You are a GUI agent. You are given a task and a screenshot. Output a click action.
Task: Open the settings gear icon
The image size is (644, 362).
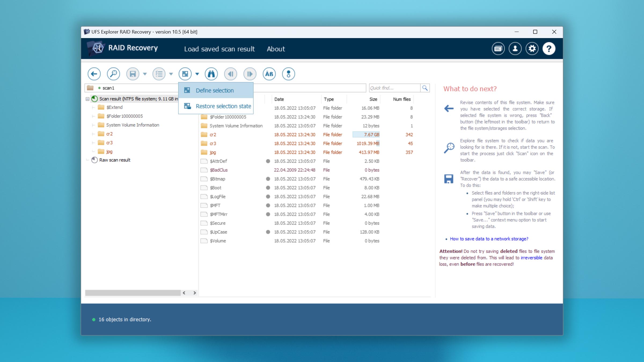coord(532,49)
